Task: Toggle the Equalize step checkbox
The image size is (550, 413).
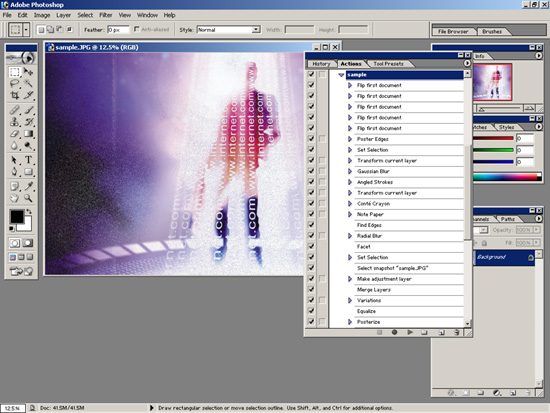Action: [x=311, y=311]
